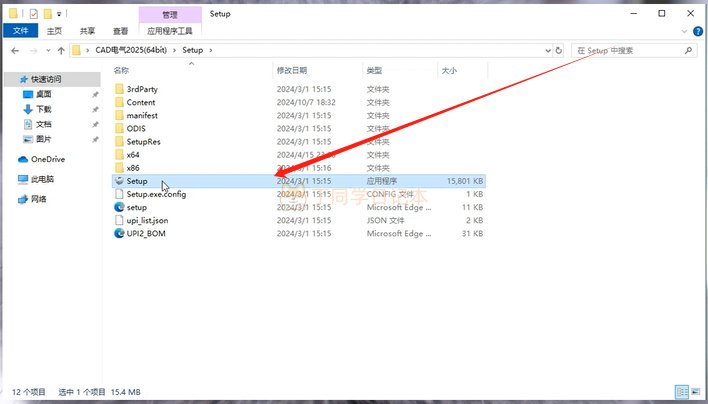Sort by the 大小 column header

tap(449, 70)
